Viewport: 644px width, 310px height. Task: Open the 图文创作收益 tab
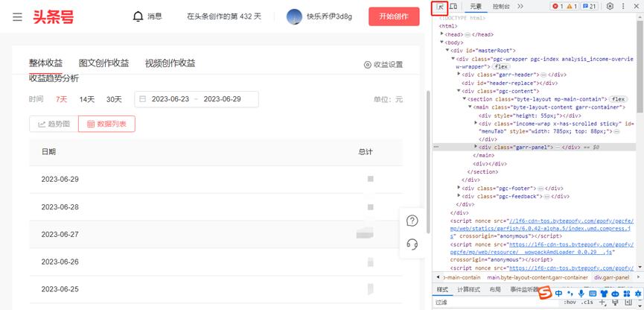(104, 63)
